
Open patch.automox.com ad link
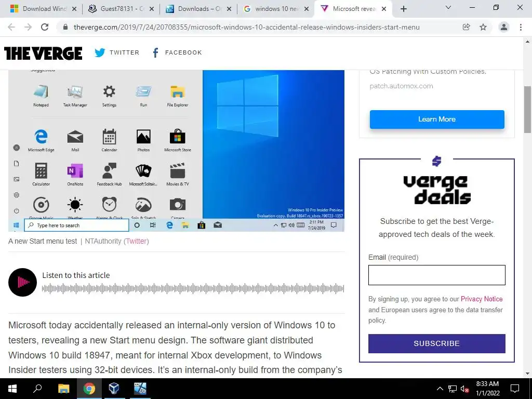402,86
